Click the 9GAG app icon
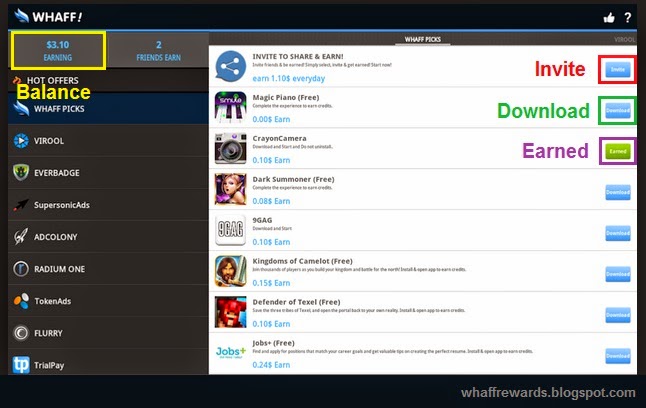Image resolution: width=646 pixels, height=408 pixels. click(231, 230)
